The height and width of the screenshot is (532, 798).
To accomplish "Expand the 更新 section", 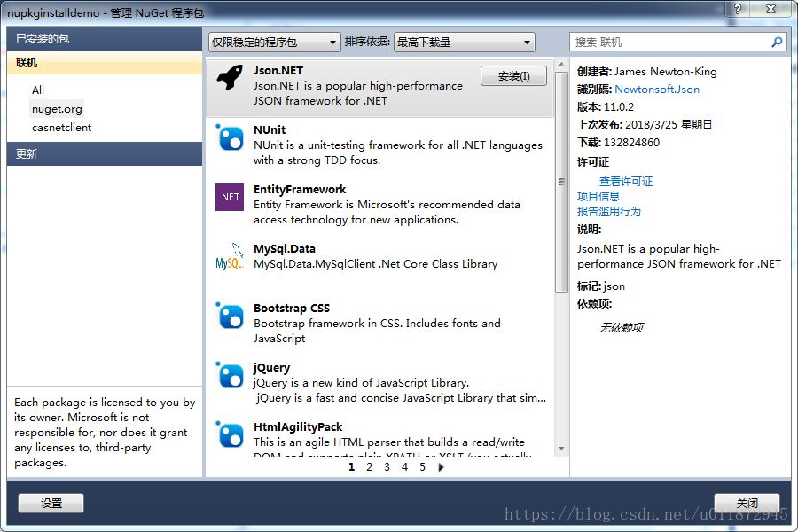I will [105, 153].
